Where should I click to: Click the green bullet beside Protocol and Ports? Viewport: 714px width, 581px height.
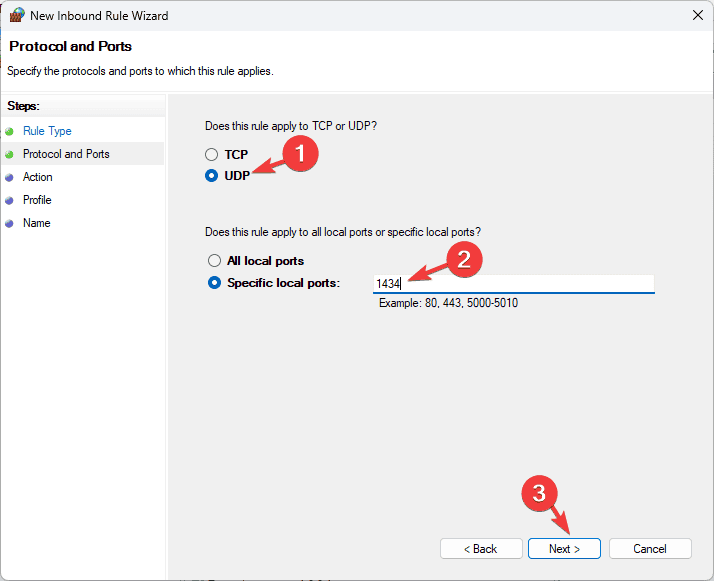(10, 154)
